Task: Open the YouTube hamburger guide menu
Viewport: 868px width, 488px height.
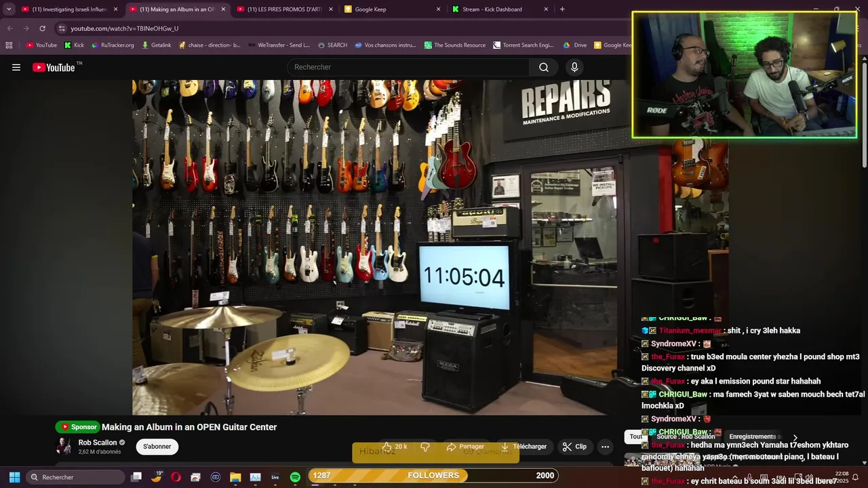Action: 16,67
